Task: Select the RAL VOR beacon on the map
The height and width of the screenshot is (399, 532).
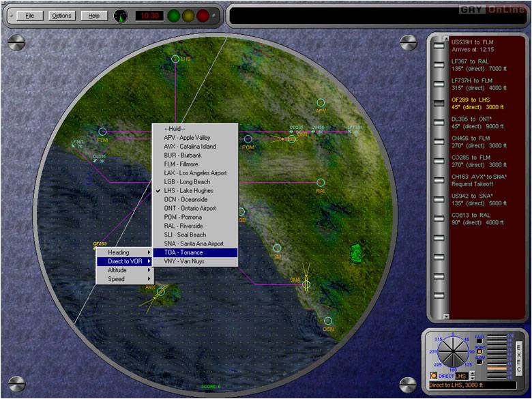Action: pos(321,183)
